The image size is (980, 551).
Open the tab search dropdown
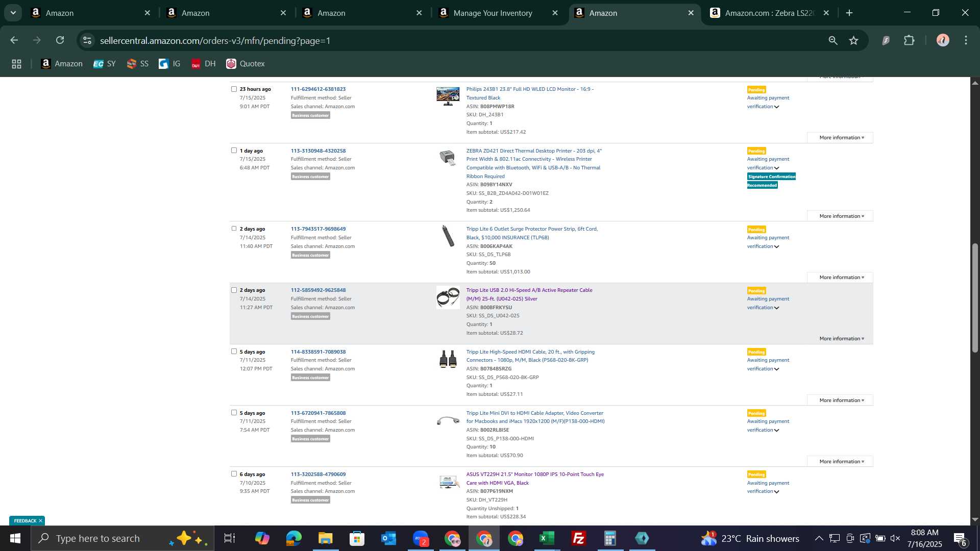[x=13, y=13]
